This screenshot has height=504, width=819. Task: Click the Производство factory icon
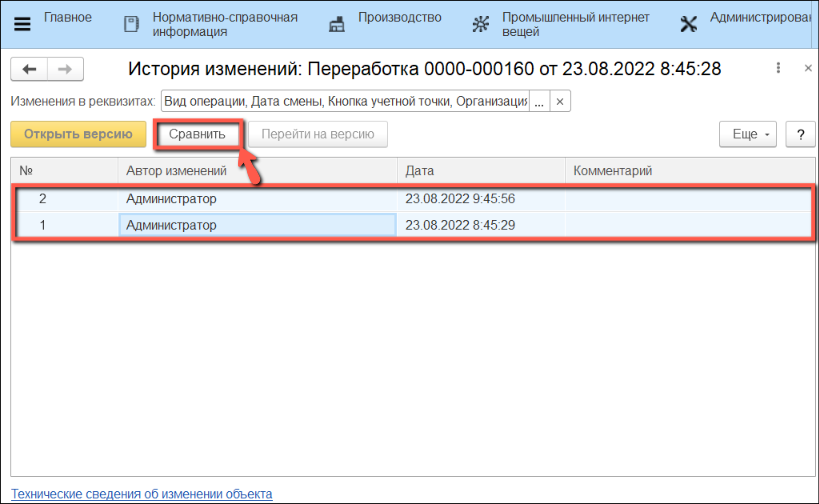click(338, 24)
